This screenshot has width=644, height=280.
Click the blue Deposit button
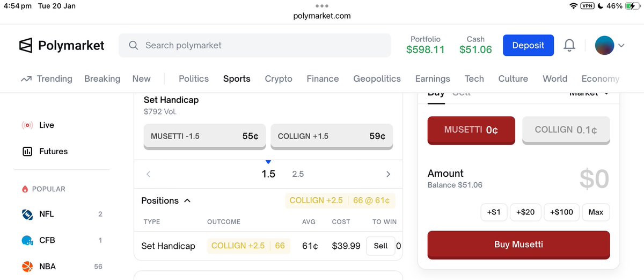pos(528,46)
